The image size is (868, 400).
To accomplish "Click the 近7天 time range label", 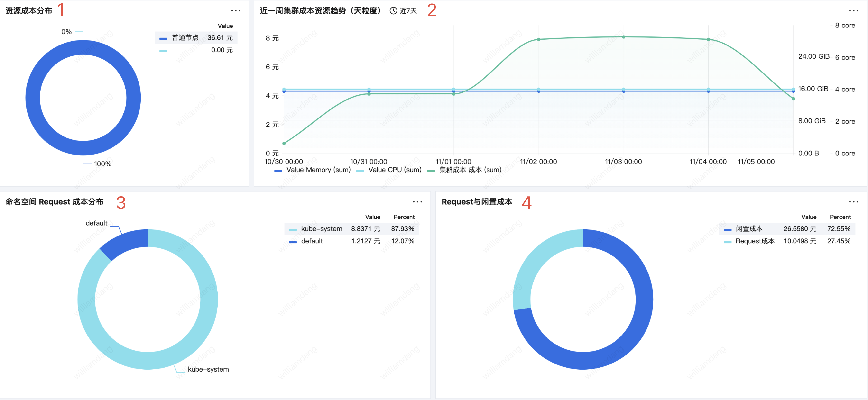I will [x=408, y=11].
